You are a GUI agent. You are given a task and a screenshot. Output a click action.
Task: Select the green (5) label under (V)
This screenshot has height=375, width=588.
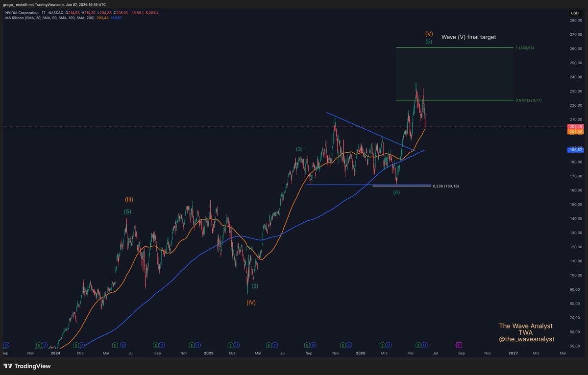429,42
